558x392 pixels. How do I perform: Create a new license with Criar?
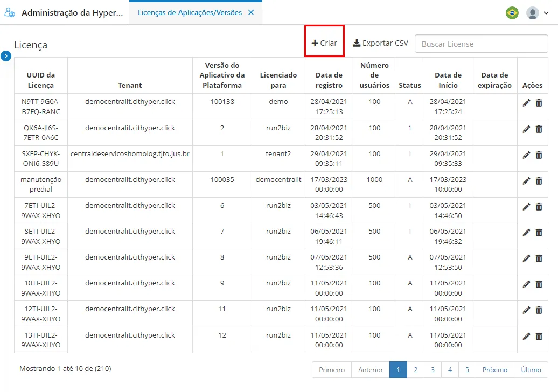click(324, 43)
